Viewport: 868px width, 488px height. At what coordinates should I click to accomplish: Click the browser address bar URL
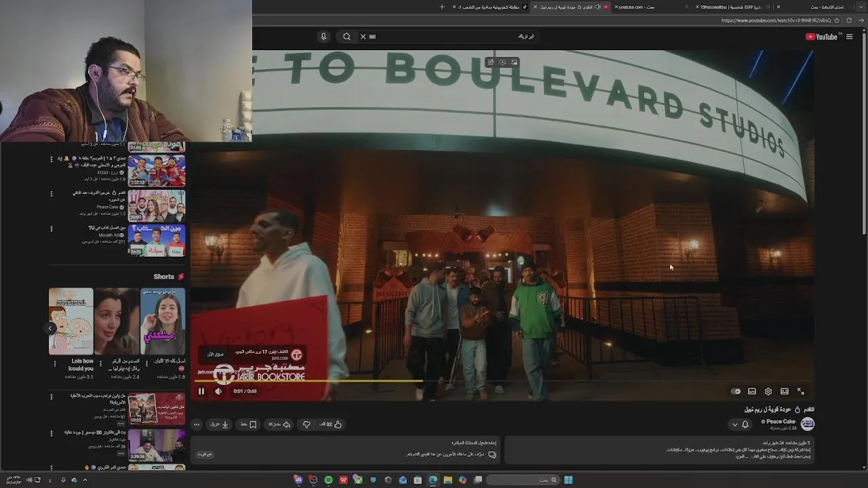[x=776, y=20]
